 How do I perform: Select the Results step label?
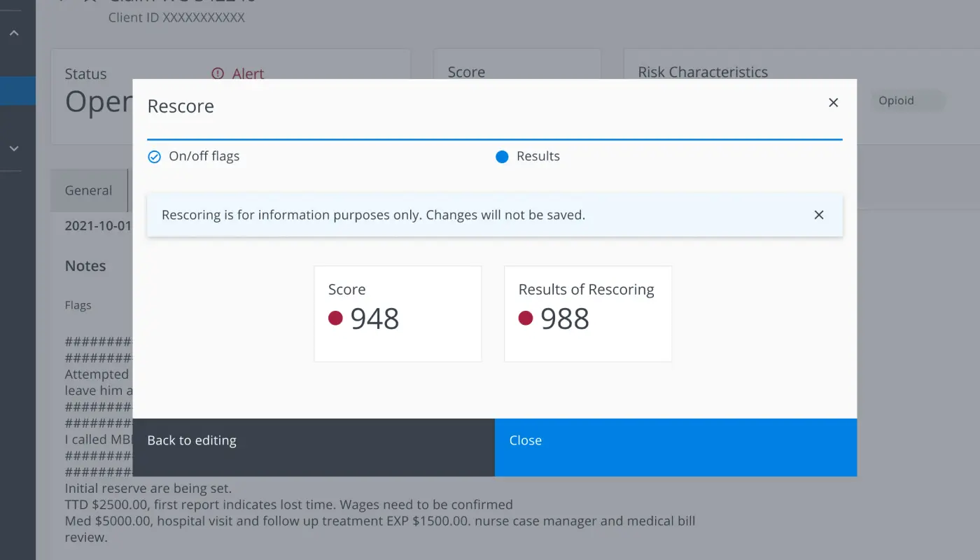click(538, 157)
